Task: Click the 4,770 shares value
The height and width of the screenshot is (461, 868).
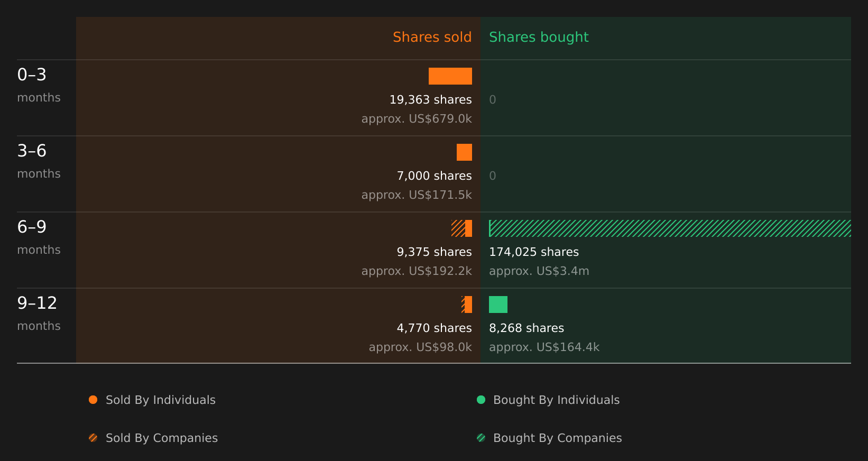Action: (x=434, y=328)
